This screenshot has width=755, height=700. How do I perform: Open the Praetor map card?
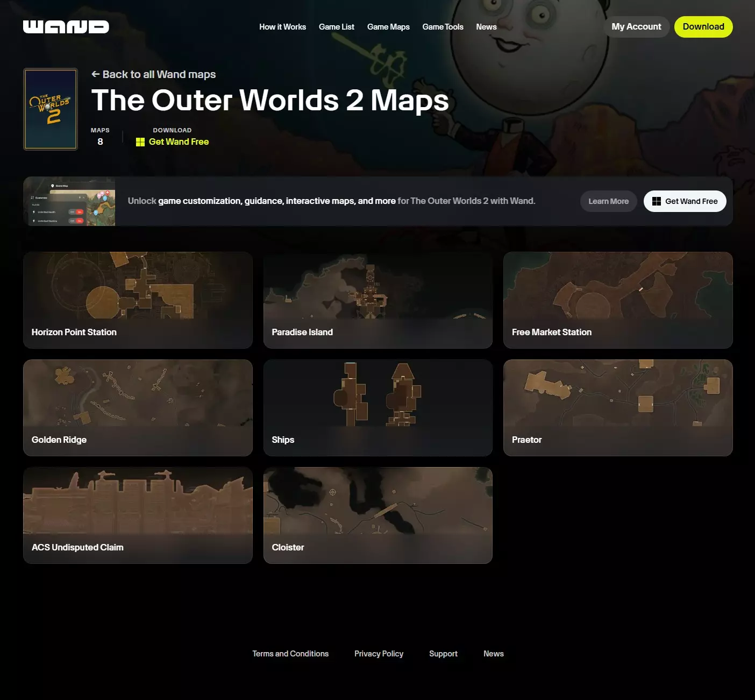[618, 408]
